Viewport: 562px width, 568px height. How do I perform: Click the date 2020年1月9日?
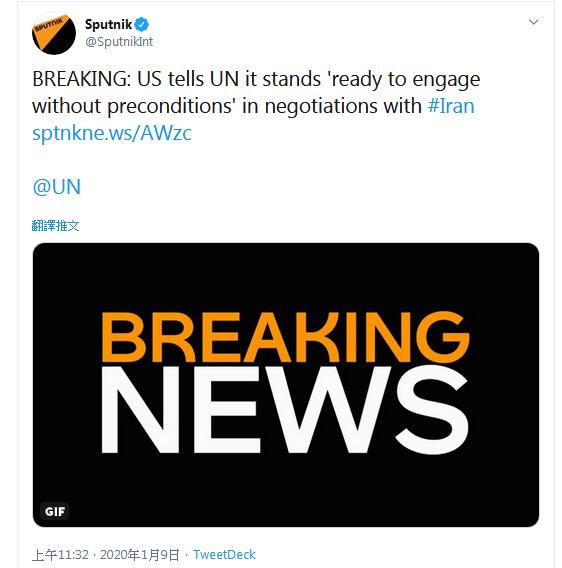(x=140, y=554)
